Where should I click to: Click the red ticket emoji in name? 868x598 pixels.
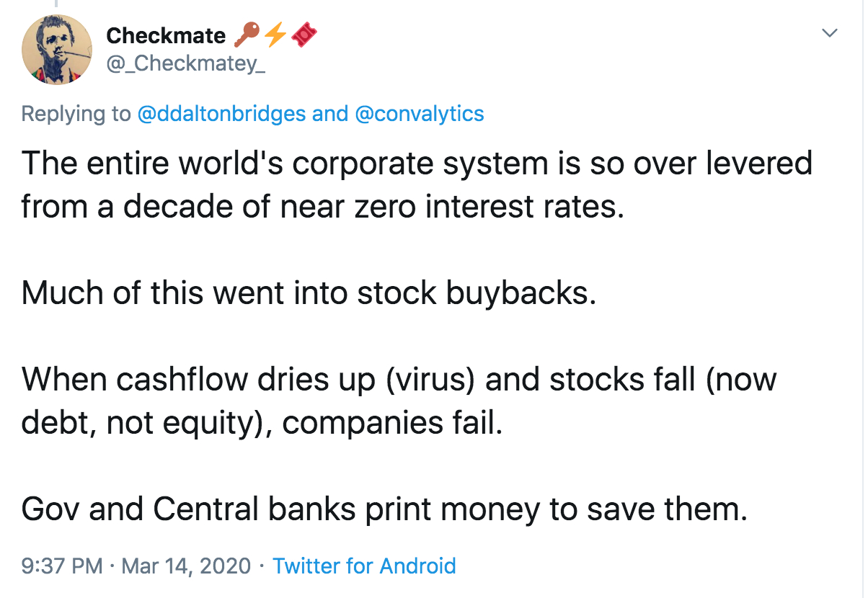point(304,35)
